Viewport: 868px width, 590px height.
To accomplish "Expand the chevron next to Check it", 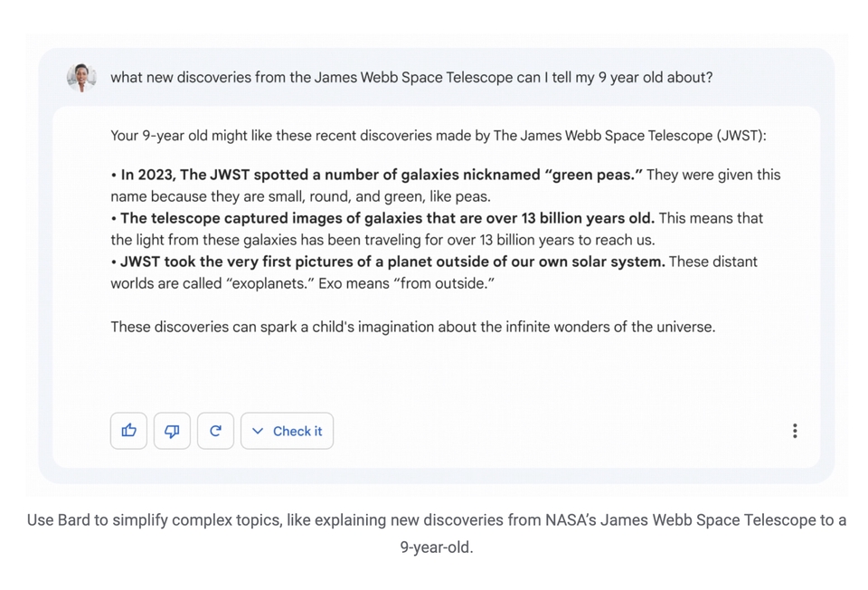I will [258, 431].
